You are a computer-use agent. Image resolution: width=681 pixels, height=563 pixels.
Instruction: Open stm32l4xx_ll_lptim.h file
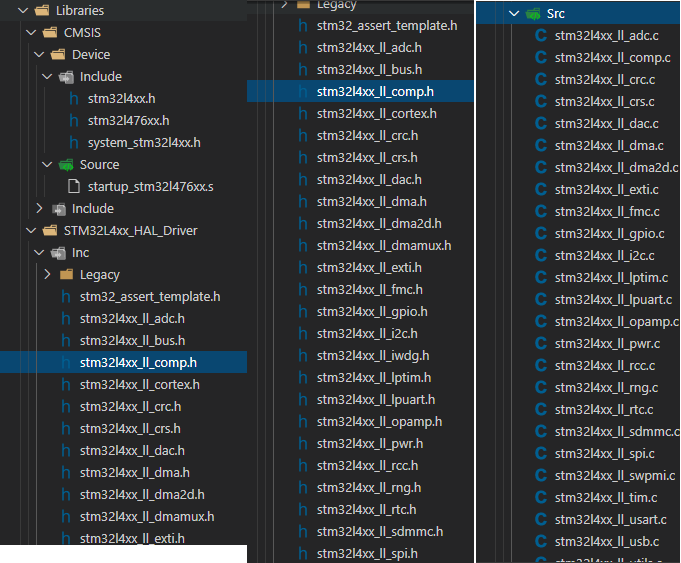point(374,378)
